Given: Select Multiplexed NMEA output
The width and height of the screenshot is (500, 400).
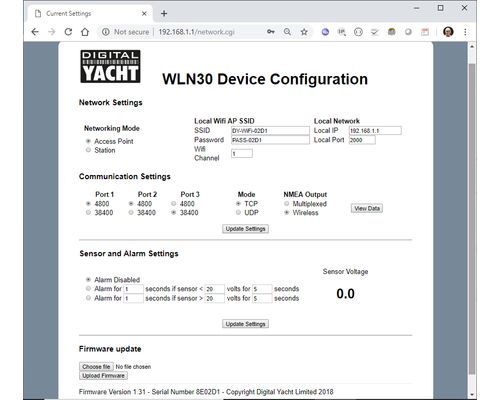Looking at the screenshot, I should (287, 203).
